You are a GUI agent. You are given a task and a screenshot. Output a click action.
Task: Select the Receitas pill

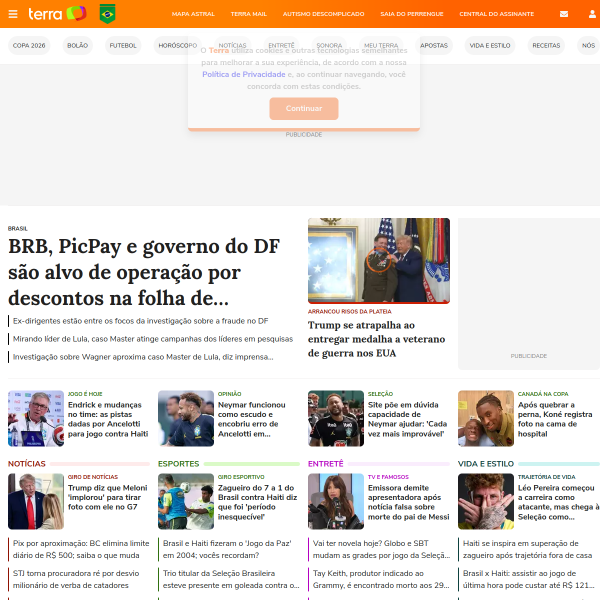click(546, 46)
